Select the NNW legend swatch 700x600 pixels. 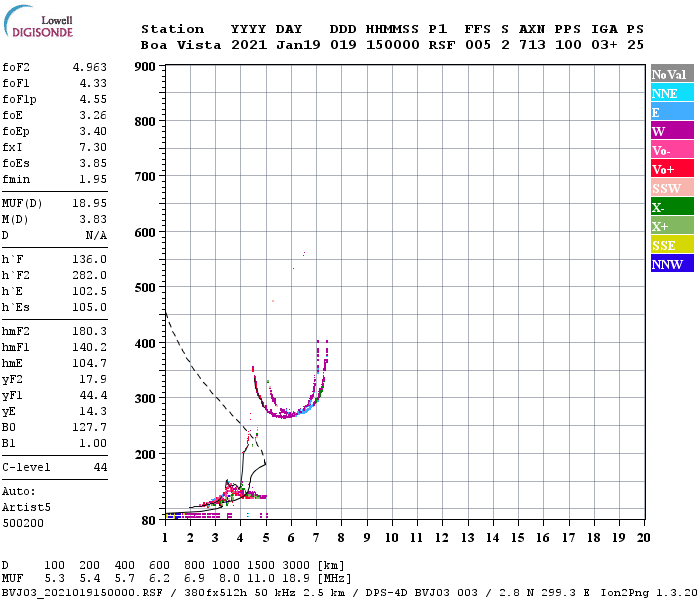click(x=672, y=263)
